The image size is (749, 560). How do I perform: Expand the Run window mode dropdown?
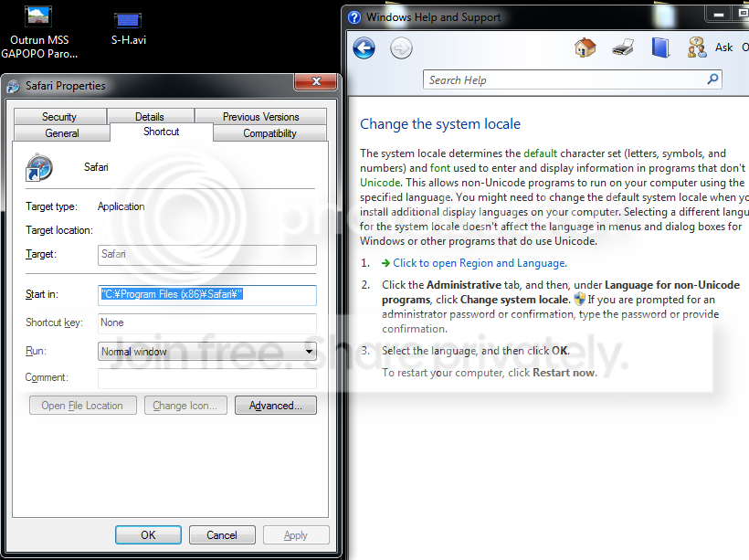[309, 351]
